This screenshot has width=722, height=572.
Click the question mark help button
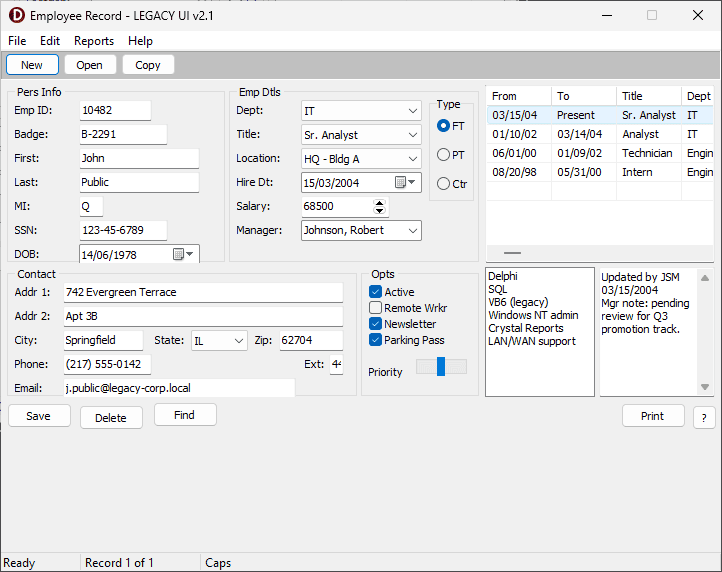tap(704, 418)
